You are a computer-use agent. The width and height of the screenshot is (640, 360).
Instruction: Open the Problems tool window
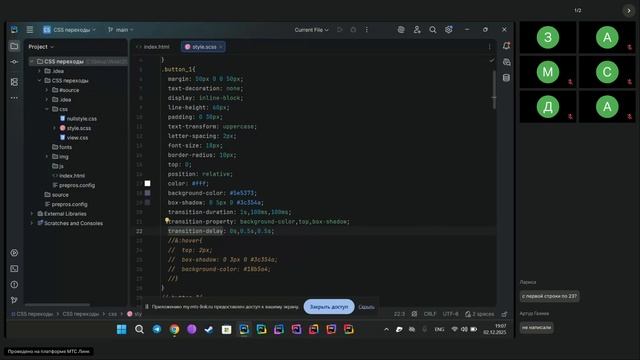[x=14, y=284]
